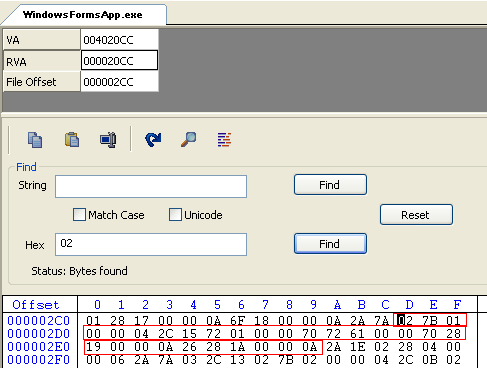Click the RVA label cell
This screenshot has height=368, width=487.
(x=41, y=61)
